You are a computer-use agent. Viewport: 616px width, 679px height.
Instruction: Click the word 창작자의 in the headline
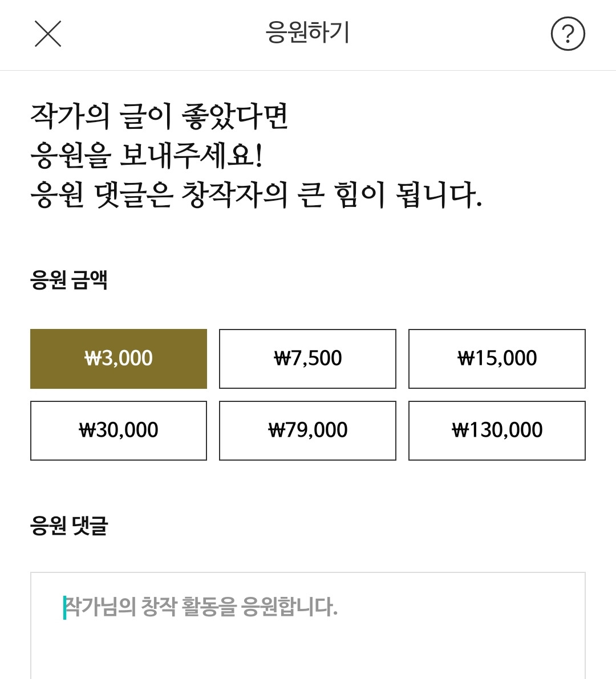point(234,196)
